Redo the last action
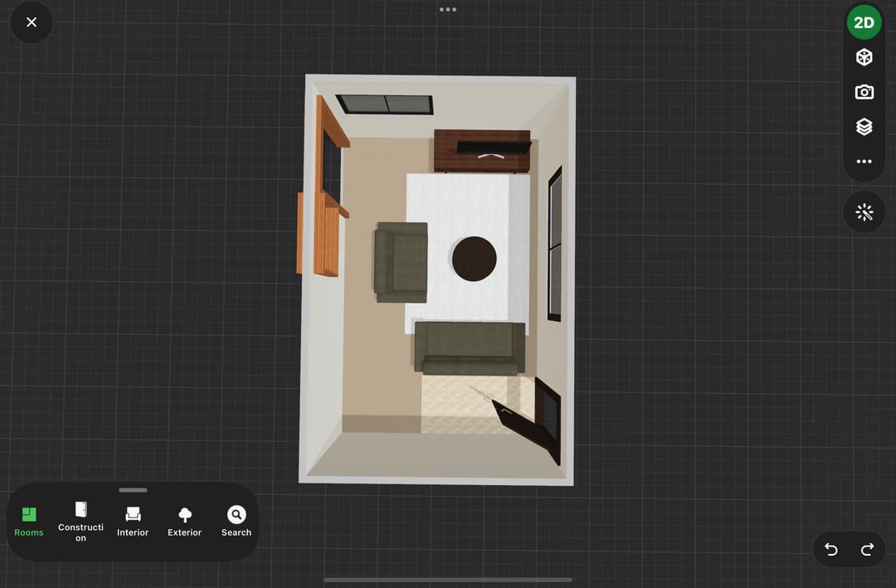 867,549
